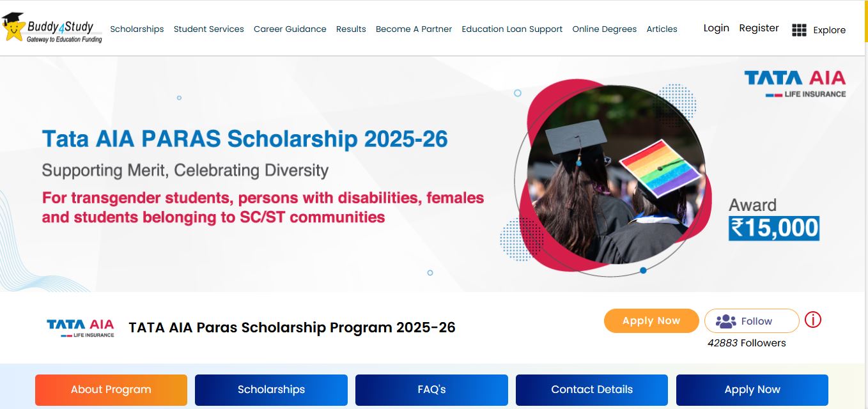Image resolution: width=868 pixels, height=409 pixels.
Task: Click the Login link
Action: click(716, 28)
